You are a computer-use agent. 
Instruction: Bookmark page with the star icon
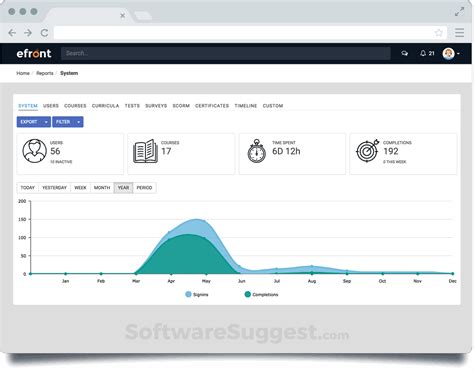coord(439,33)
